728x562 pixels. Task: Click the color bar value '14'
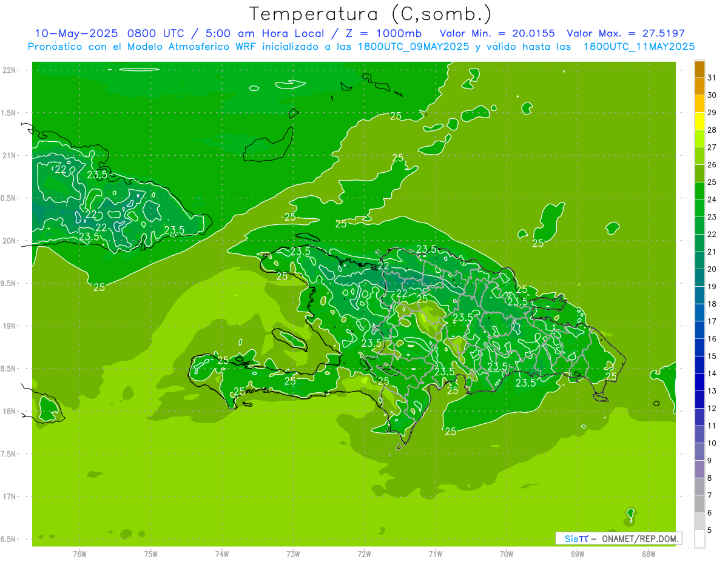pos(712,373)
